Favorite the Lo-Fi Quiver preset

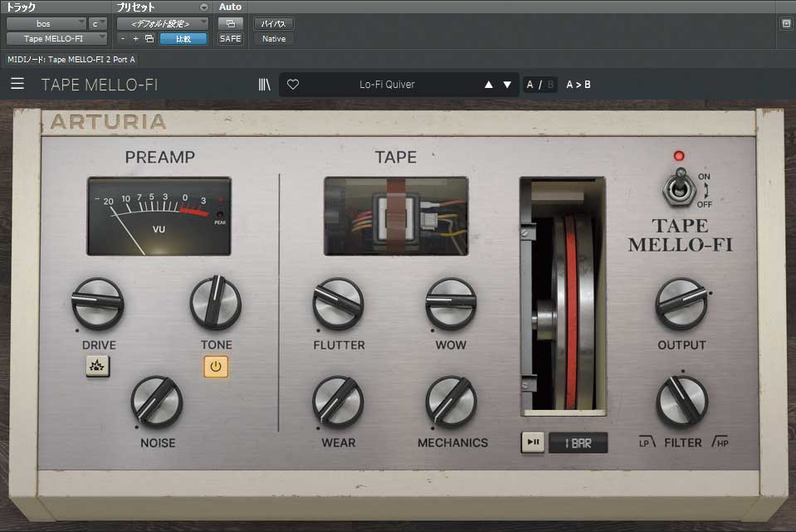point(293,85)
